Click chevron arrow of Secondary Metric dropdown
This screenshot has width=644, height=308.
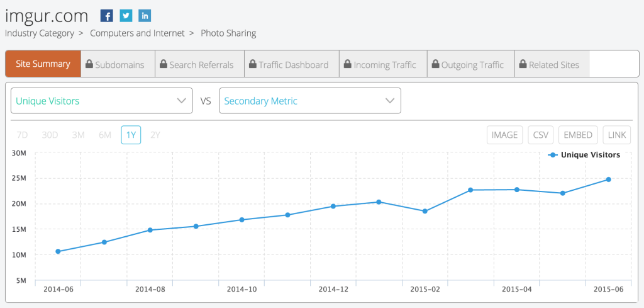pyautogui.click(x=390, y=101)
